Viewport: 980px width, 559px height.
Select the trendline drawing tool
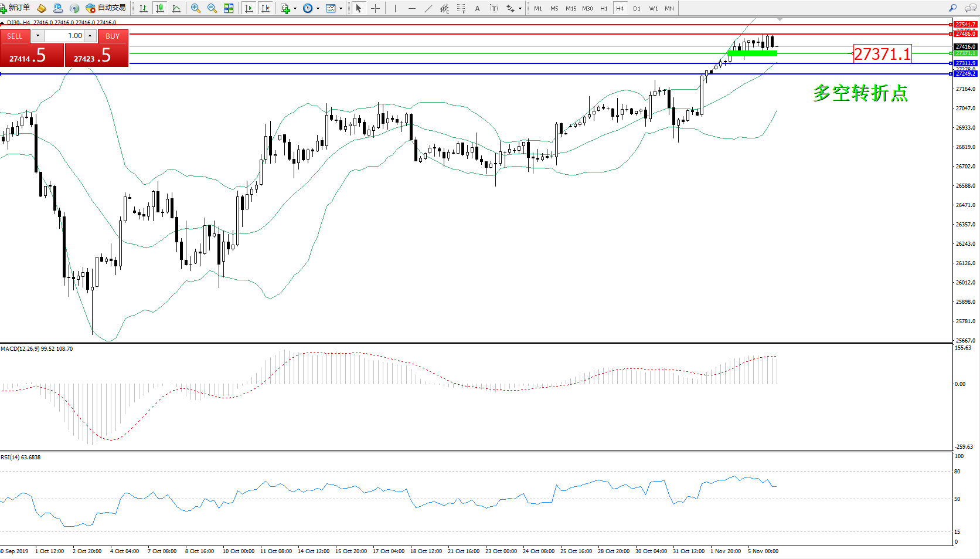[x=428, y=8]
